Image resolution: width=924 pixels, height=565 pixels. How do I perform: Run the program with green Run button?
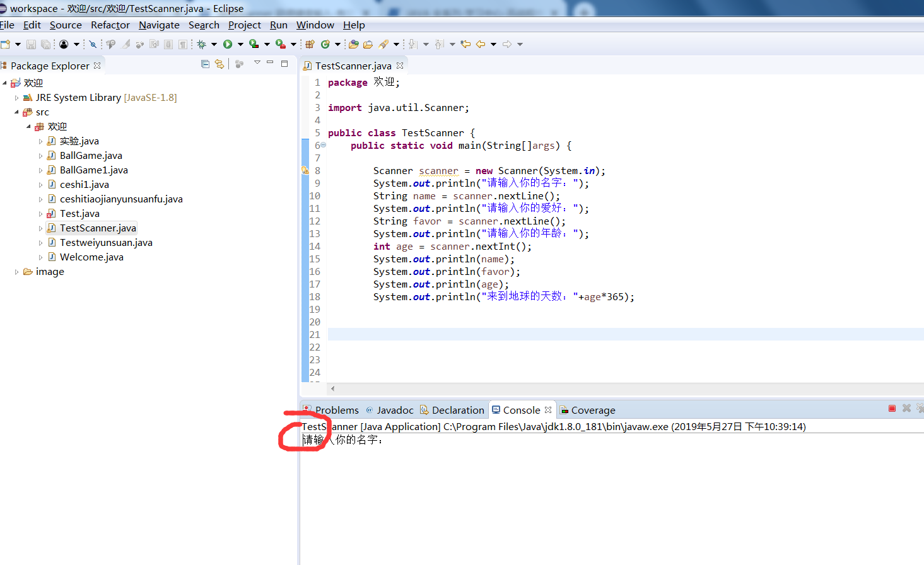point(228,44)
